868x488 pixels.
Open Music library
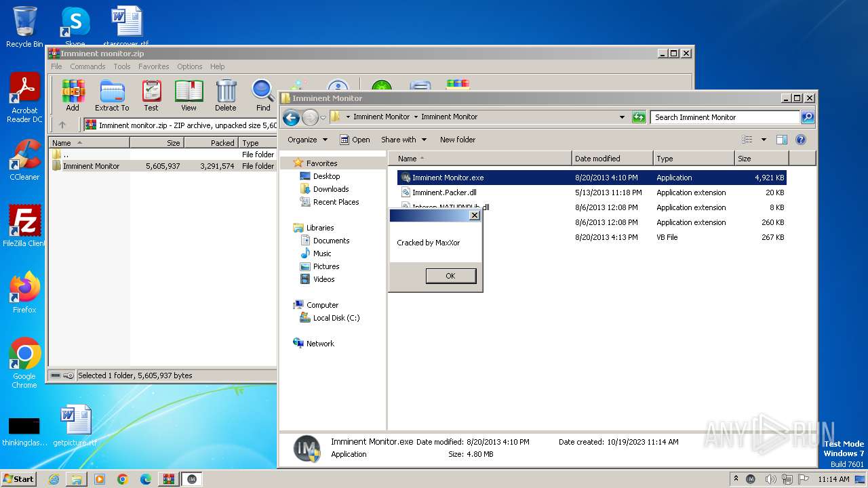point(322,253)
